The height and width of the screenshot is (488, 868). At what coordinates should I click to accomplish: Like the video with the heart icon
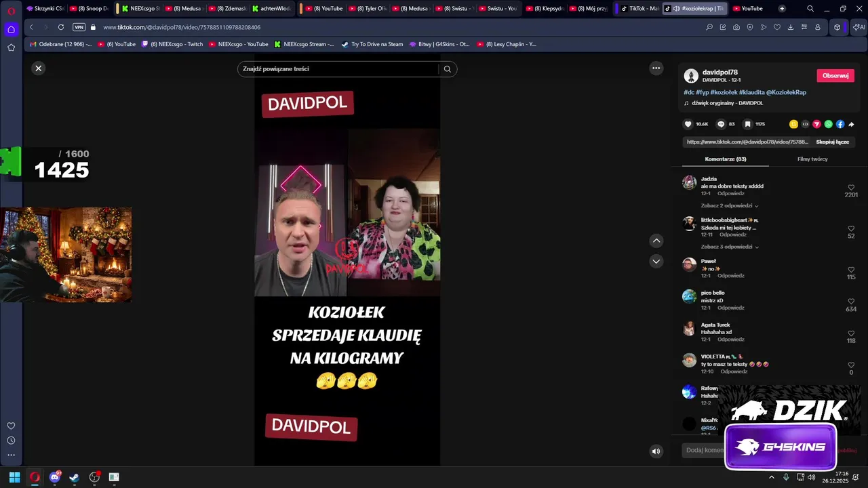coord(688,124)
